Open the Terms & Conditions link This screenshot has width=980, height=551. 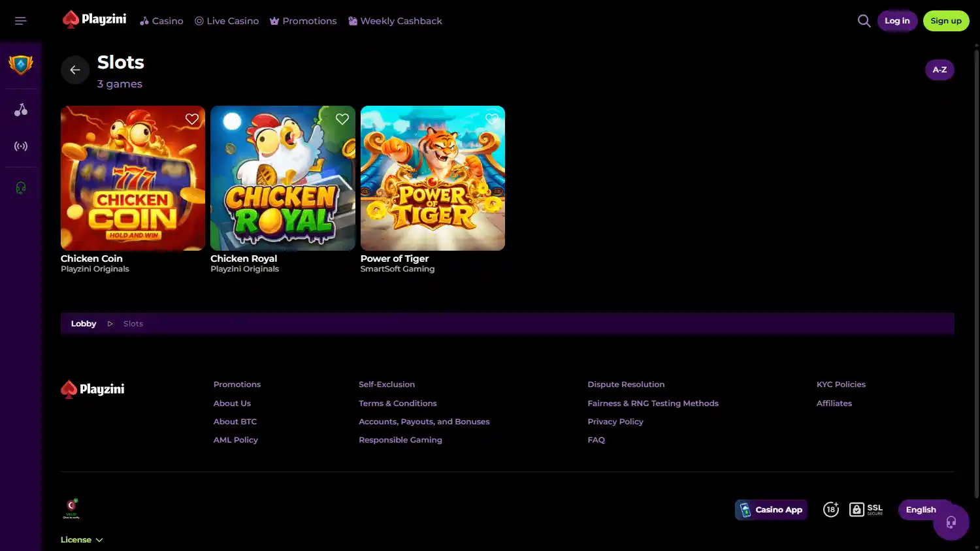[x=398, y=403]
